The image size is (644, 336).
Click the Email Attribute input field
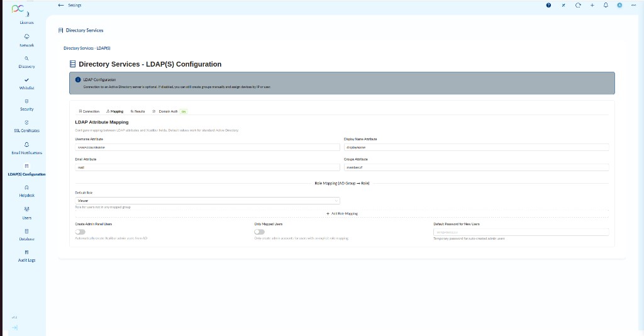tap(208, 167)
